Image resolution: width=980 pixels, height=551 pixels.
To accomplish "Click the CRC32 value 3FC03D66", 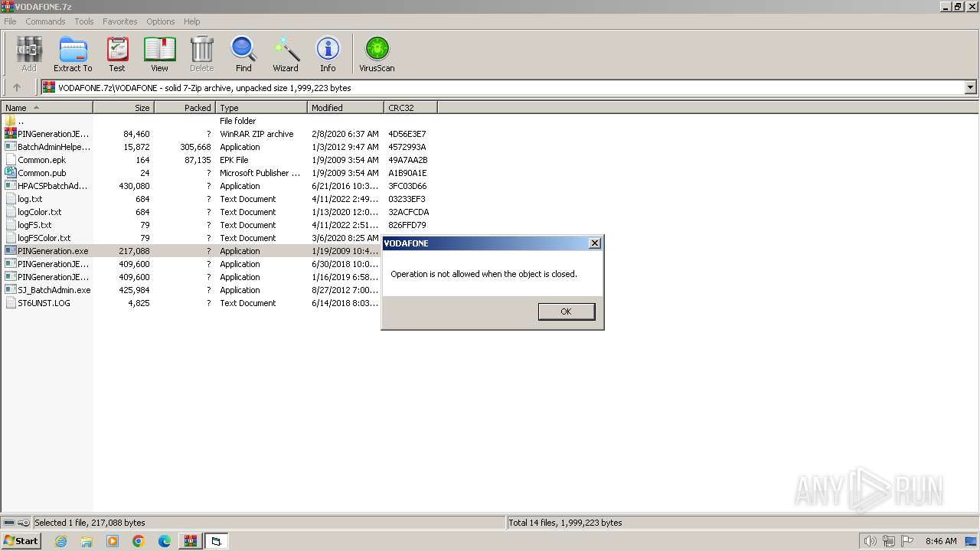I will [x=407, y=186].
